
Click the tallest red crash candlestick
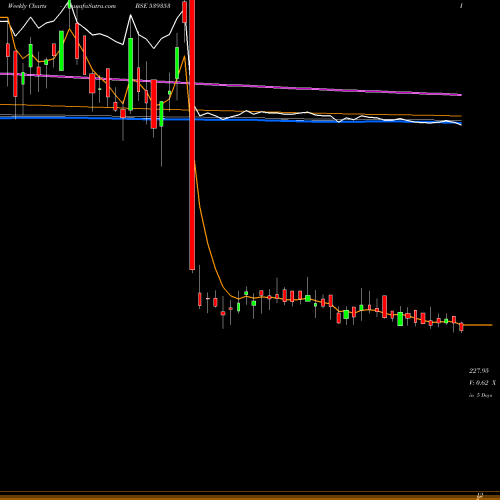tap(192, 135)
